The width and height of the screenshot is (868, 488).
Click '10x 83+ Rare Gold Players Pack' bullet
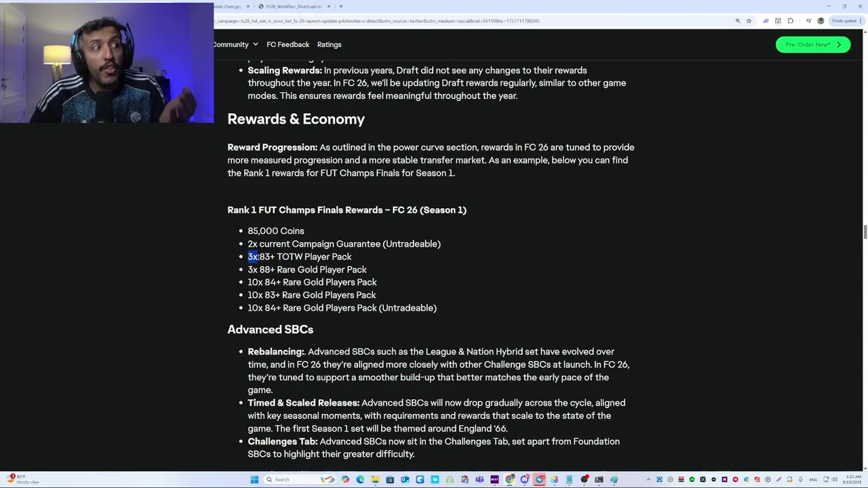pos(312,296)
